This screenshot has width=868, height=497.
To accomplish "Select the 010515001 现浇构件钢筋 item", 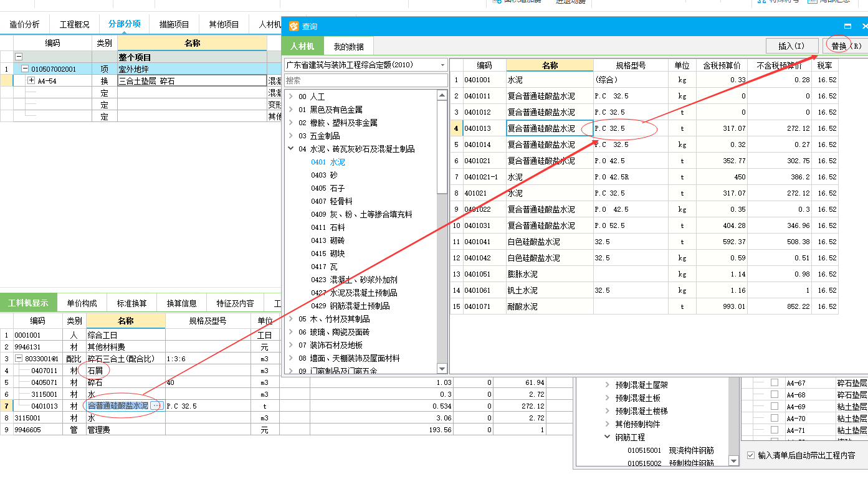I will coord(670,450).
